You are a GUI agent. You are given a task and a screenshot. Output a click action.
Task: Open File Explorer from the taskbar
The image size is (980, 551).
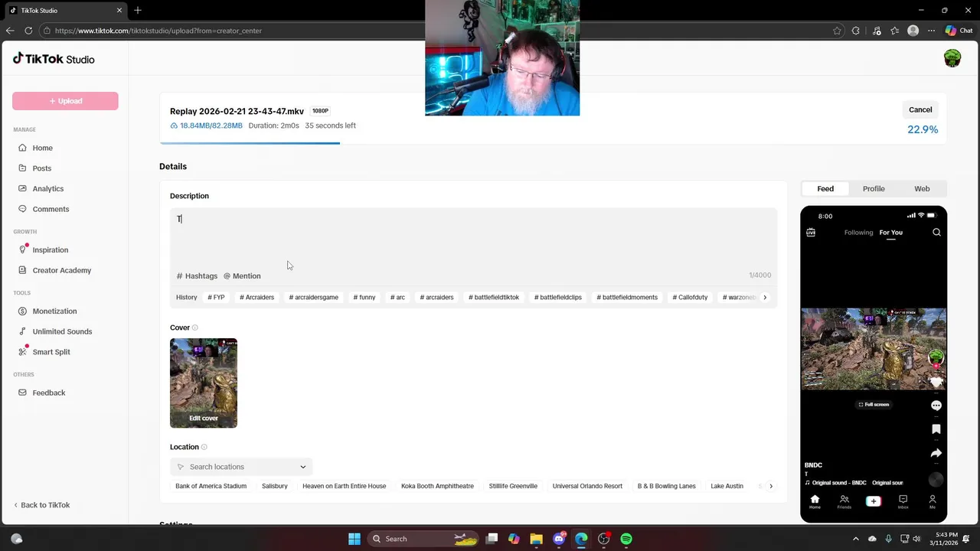pos(536,539)
